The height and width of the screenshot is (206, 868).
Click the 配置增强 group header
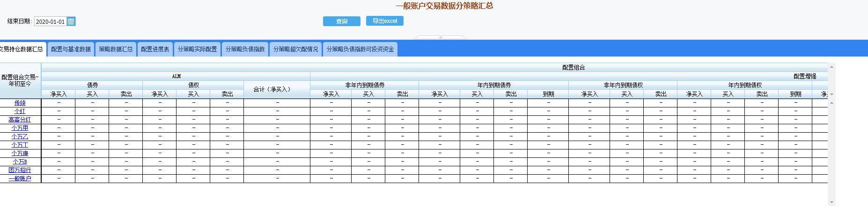pyautogui.click(x=804, y=76)
